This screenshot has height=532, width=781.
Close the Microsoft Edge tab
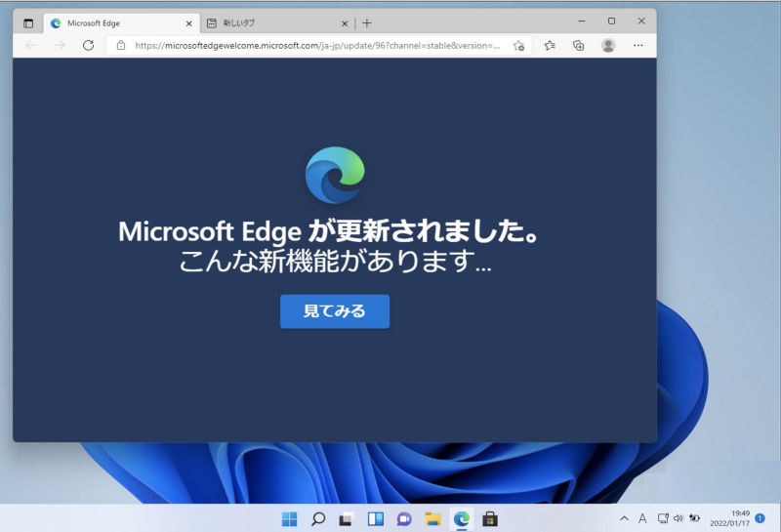188,23
